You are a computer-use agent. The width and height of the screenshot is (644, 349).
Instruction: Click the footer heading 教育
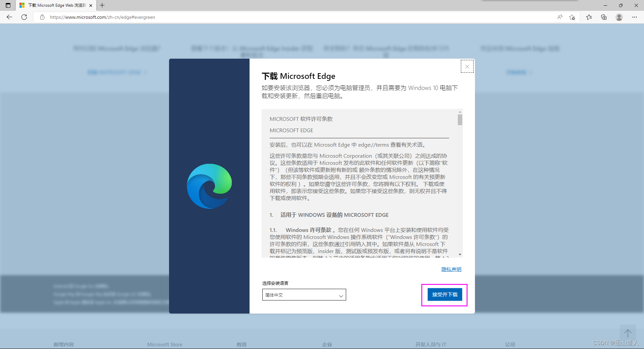(241, 344)
